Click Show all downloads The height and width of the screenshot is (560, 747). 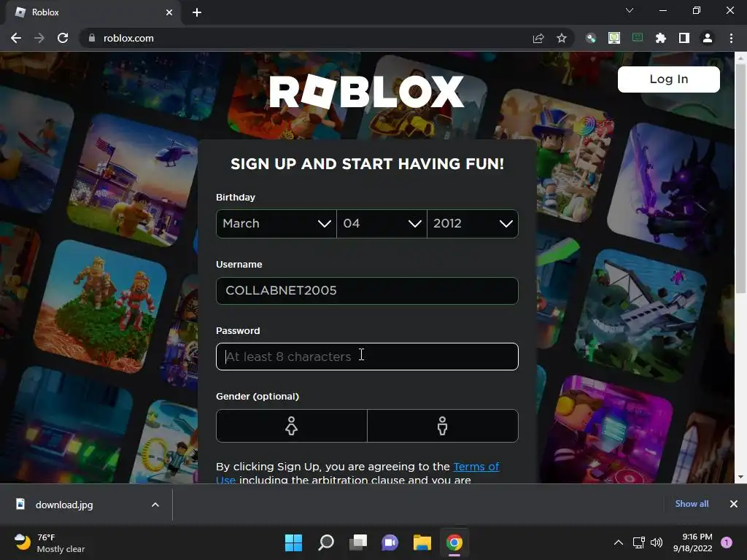pyautogui.click(x=692, y=504)
